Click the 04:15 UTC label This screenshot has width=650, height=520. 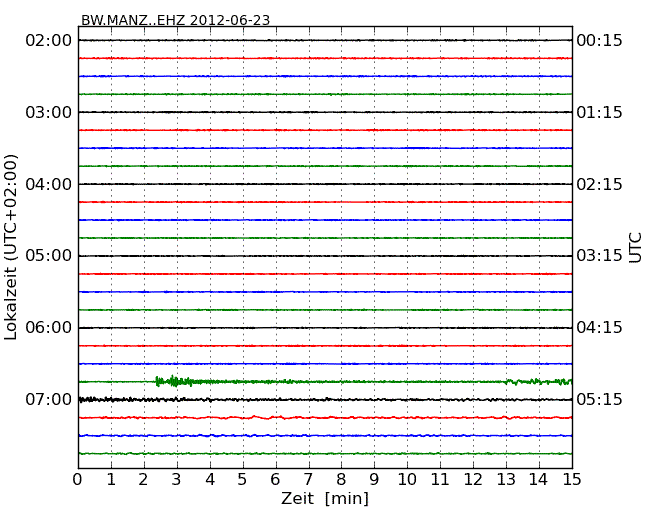pyautogui.click(x=599, y=328)
